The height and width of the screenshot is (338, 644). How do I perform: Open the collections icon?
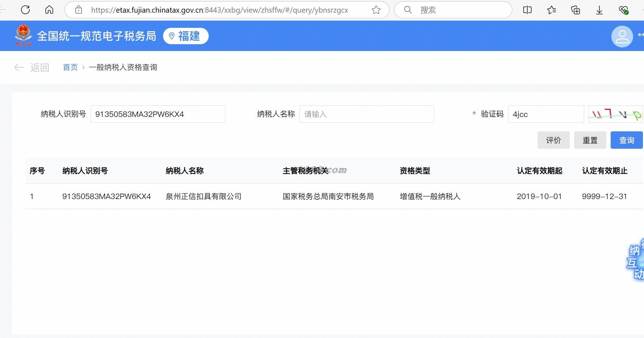click(x=576, y=10)
